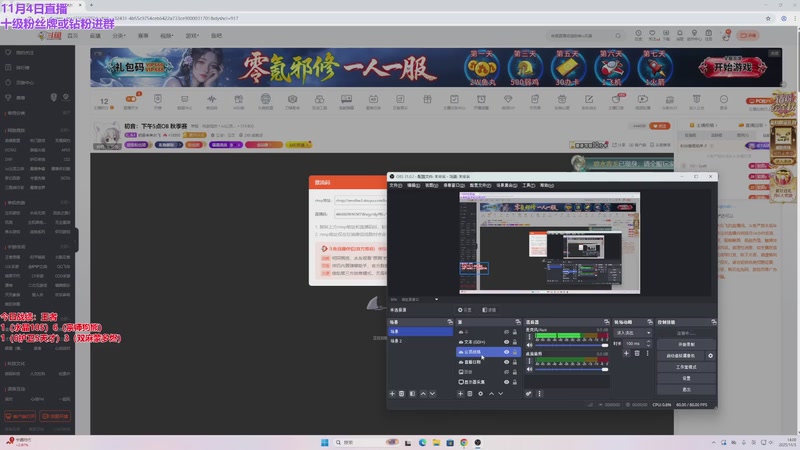
Task: Open the fade transition type dropdown
Action: click(633, 333)
